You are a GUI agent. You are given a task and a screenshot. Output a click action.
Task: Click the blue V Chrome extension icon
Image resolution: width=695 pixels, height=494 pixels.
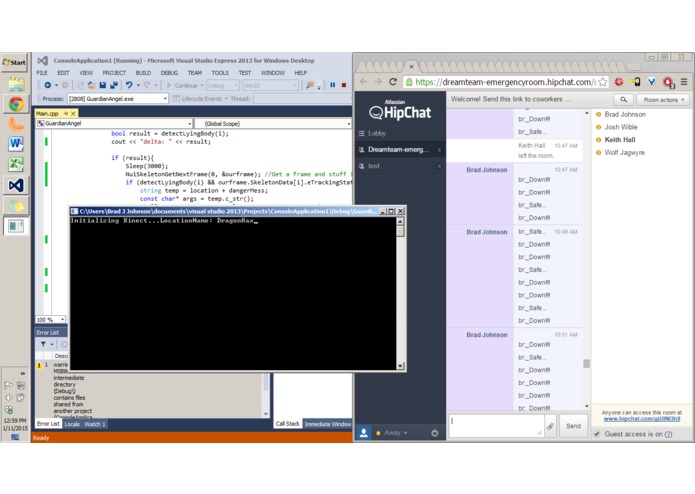point(652,82)
